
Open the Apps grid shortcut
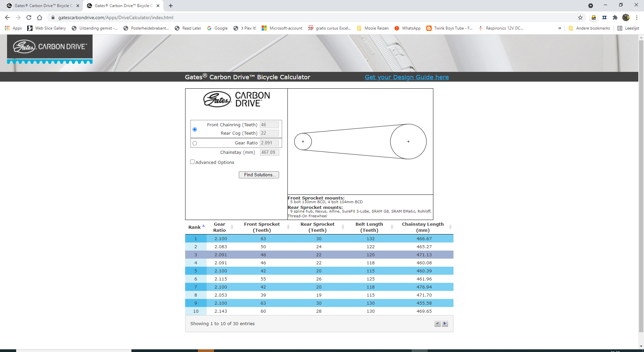click(13, 28)
